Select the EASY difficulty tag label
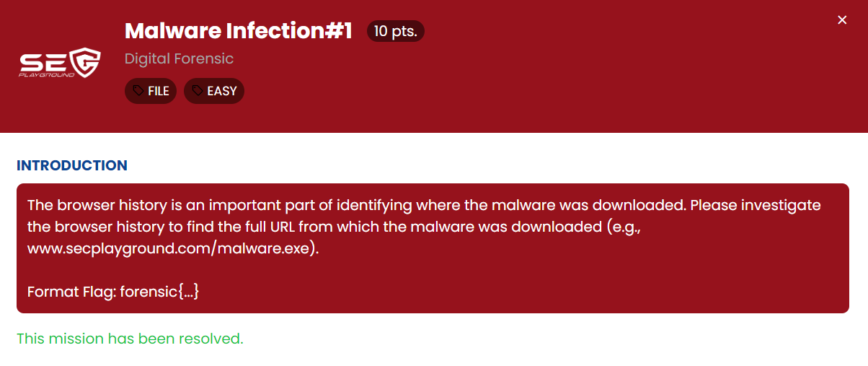This screenshot has width=868, height=366. pos(221,91)
